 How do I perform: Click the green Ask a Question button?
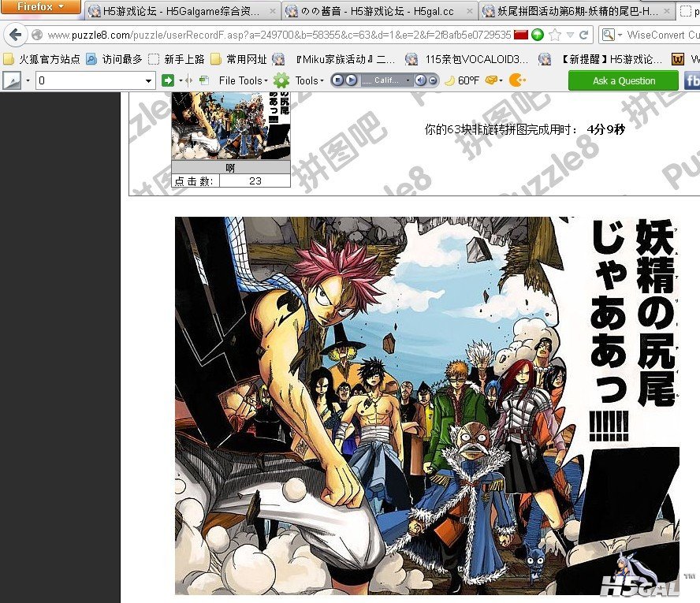point(624,80)
